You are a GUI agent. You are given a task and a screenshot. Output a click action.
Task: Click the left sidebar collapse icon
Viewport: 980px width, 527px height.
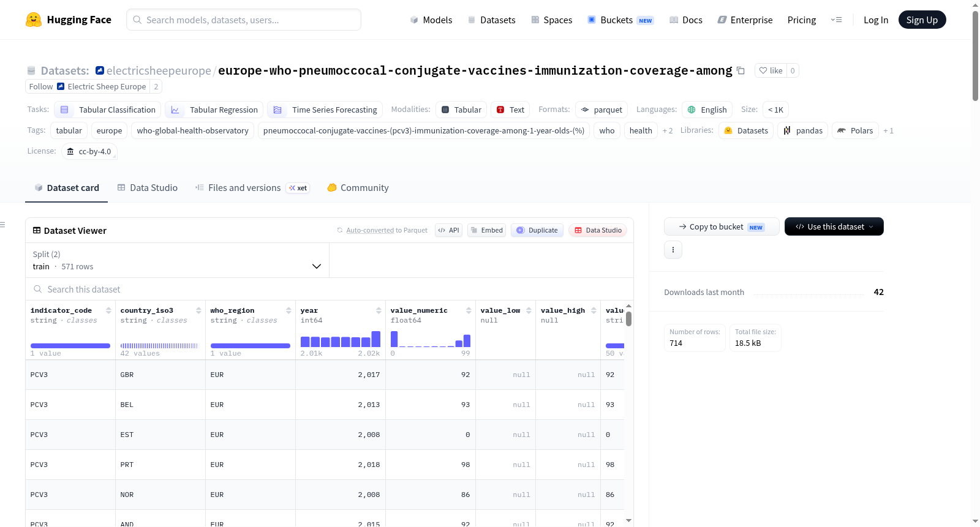tap(2, 225)
